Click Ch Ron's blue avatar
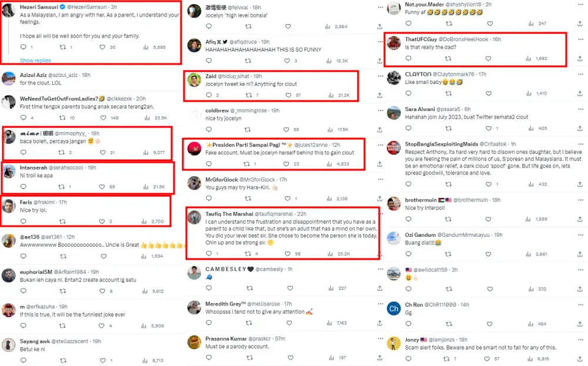This screenshot has width=588, height=366. click(394, 308)
